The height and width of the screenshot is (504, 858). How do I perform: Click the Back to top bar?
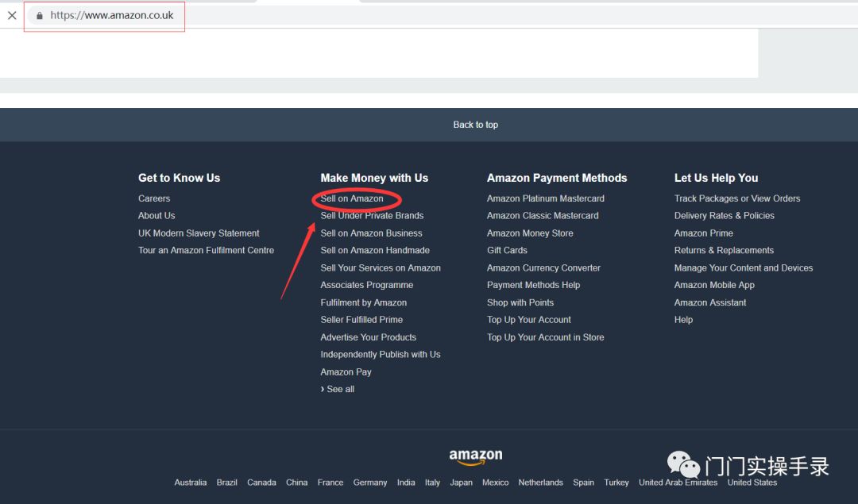point(429,125)
